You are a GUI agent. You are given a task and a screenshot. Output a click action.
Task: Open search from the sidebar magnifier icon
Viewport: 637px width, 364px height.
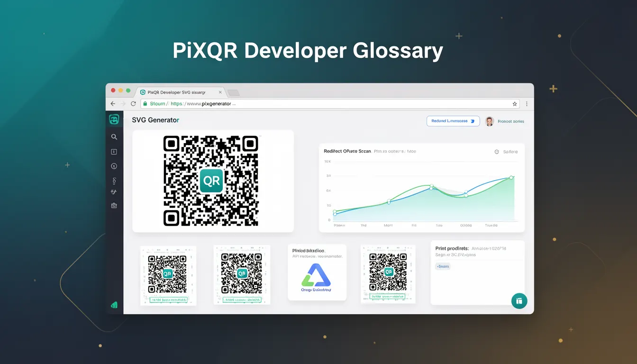click(114, 137)
